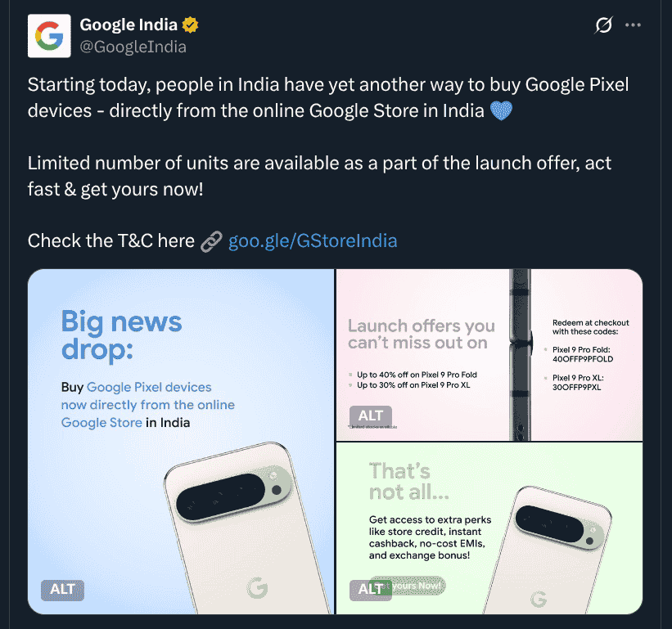Click the Google India profile avatar

tap(49, 36)
